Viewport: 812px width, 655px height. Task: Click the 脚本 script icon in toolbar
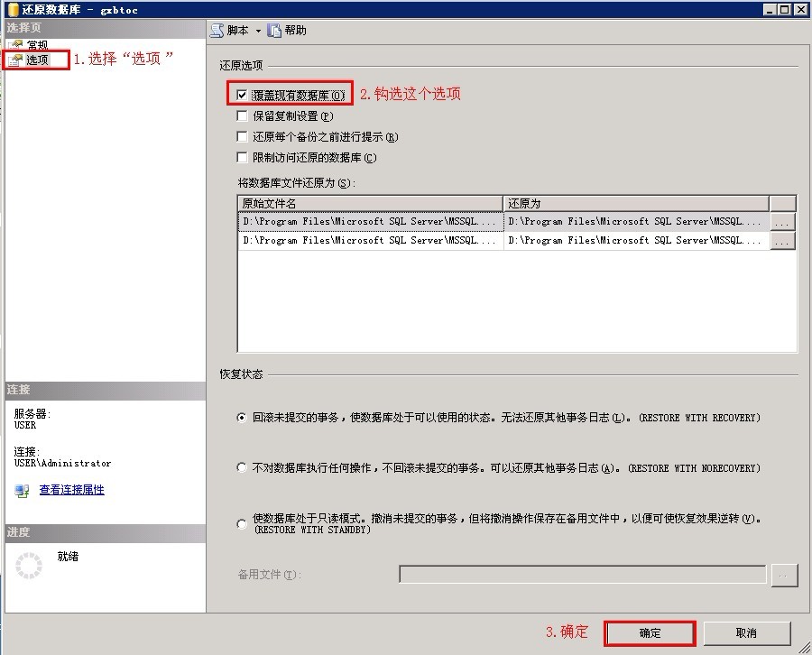[217, 31]
